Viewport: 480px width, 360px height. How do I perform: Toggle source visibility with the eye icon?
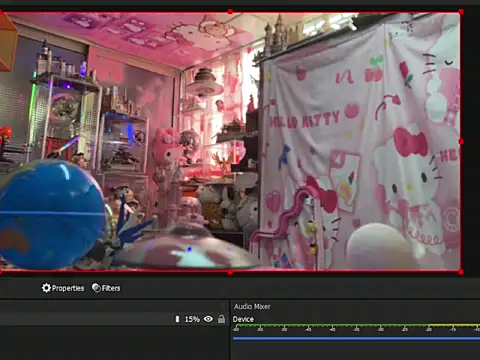[x=208, y=319]
